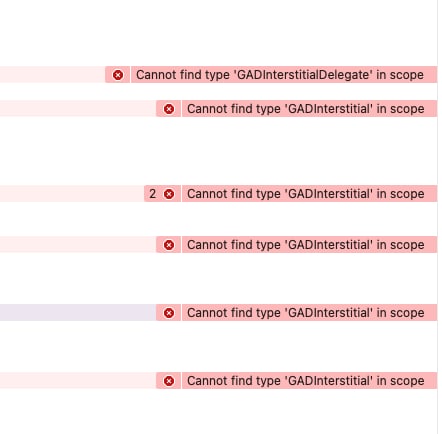442x434 pixels.
Task: Select the last GADInterstitial error message
Action: (x=305, y=381)
